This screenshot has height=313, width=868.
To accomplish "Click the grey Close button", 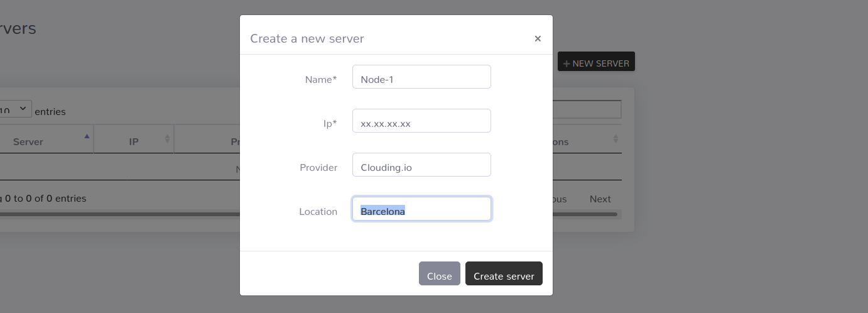I will pyautogui.click(x=440, y=273).
